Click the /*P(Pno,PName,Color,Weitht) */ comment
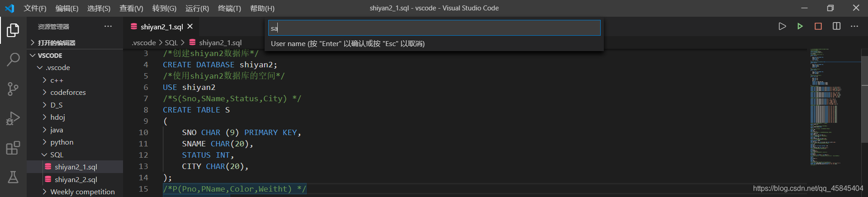The height and width of the screenshot is (197, 868). click(x=235, y=189)
